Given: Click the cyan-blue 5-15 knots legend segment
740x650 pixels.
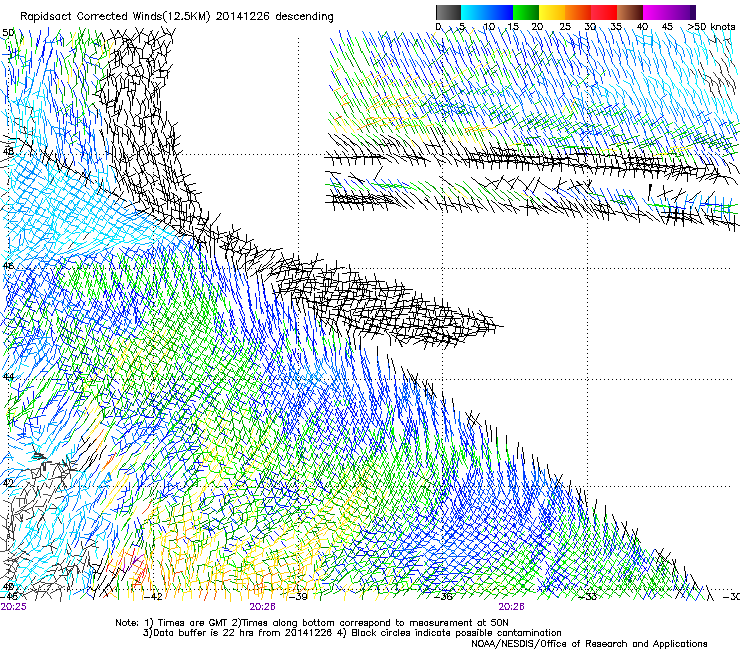Looking at the screenshot, I should (487, 12).
